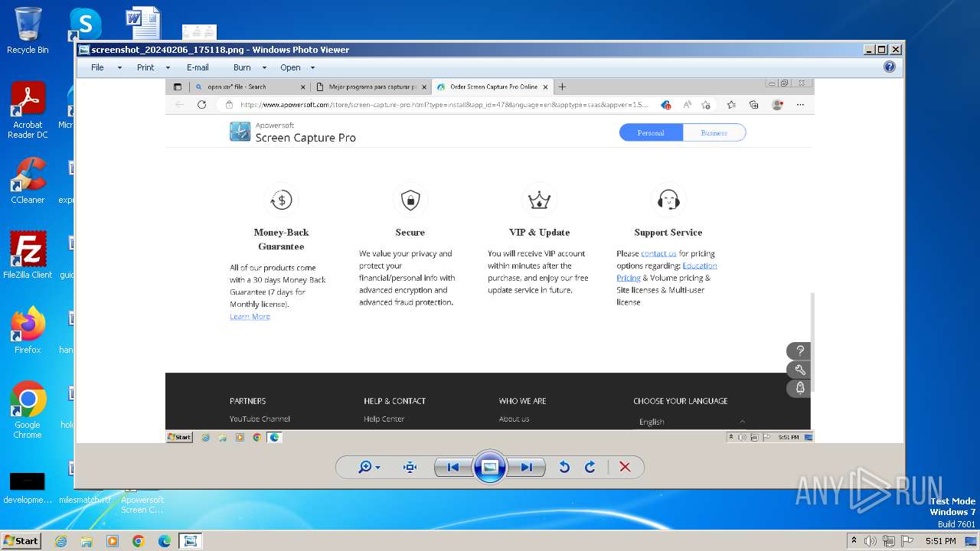Maximize the Windows Photo Viewer window
The width and height of the screenshot is (980, 551).
882,50
